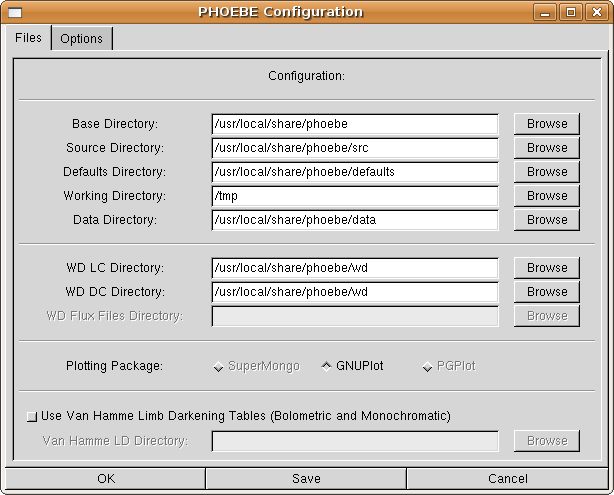Click the 'Data Directory:' label
This screenshot has height=495, width=614.
(115, 220)
